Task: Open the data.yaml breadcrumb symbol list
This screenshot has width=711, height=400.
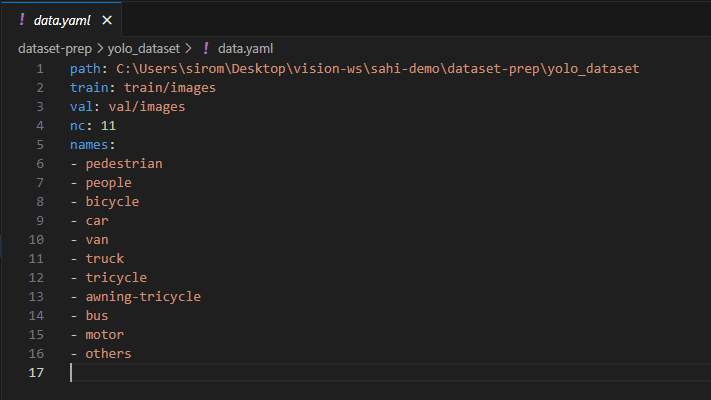Action: tap(245, 48)
